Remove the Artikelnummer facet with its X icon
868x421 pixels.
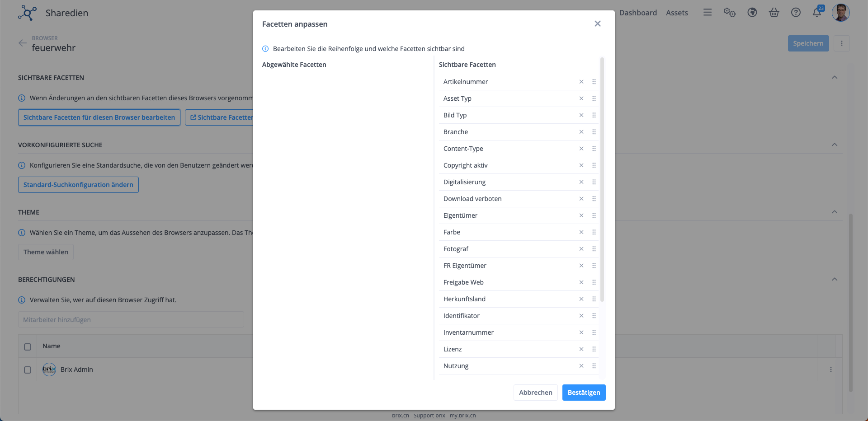[581, 82]
